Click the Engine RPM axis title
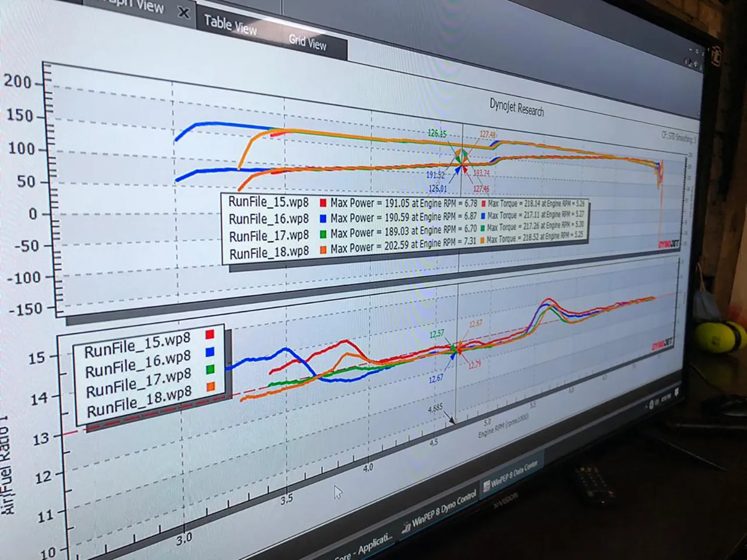 504,427
